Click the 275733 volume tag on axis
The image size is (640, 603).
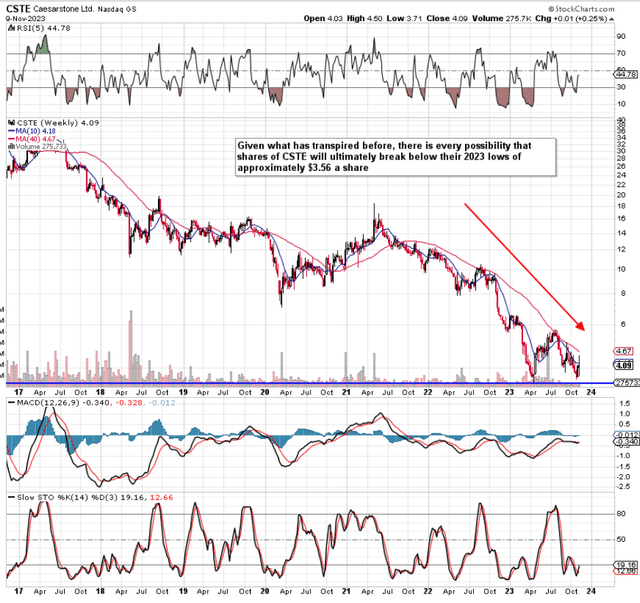click(626, 383)
